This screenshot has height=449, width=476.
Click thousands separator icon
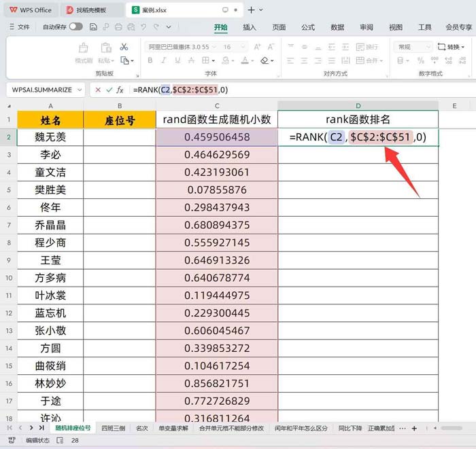coord(435,60)
